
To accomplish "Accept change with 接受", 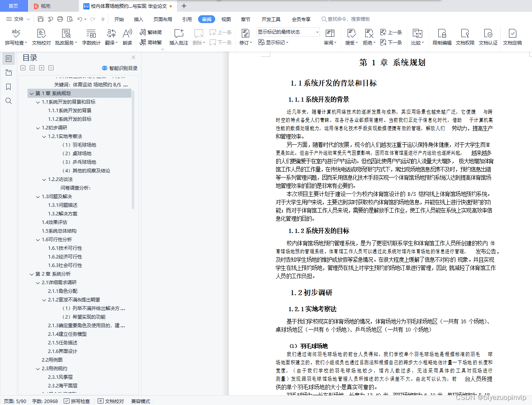I will pyautogui.click(x=352, y=37).
